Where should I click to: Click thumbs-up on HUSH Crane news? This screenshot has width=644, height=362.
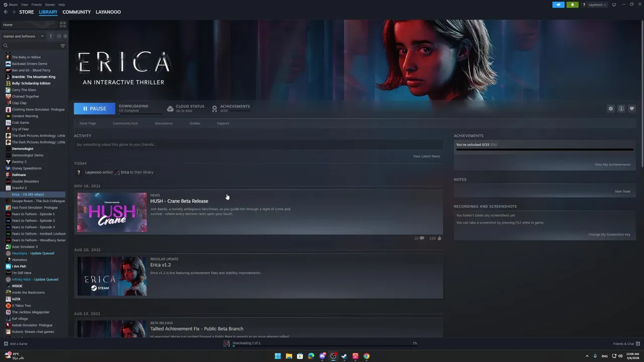(x=439, y=238)
